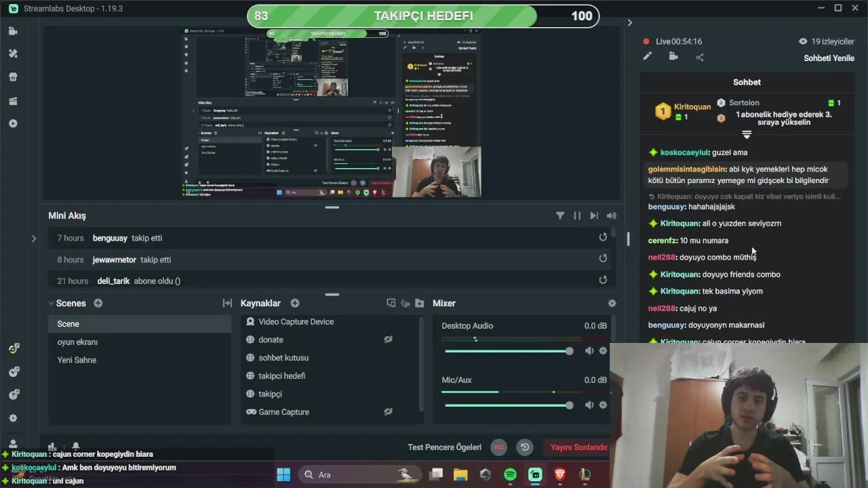The width and height of the screenshot is (868, 488).
Task: Mute Desktop Audio in the Mixer
Action: (x=589, y=350)
